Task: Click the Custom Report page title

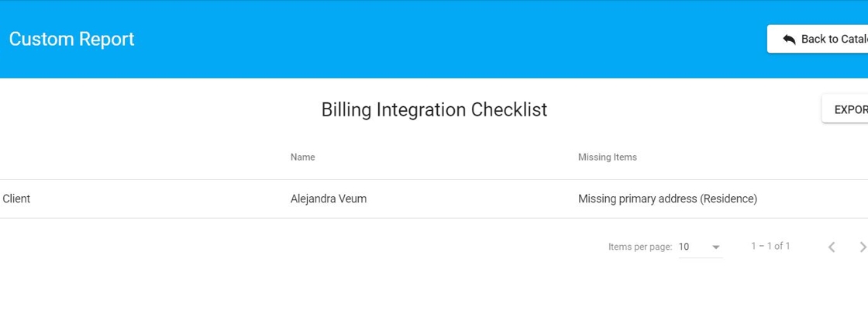Action: click(71, 40)
